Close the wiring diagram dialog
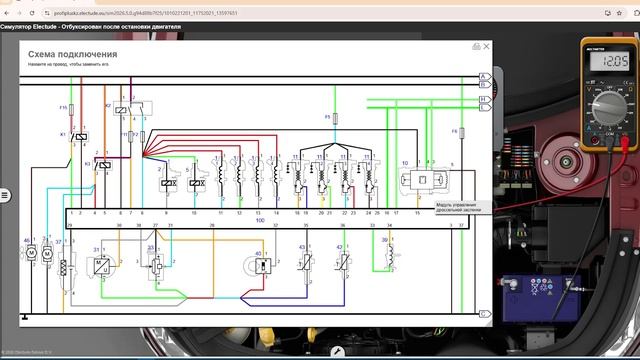 pos(486,47)
